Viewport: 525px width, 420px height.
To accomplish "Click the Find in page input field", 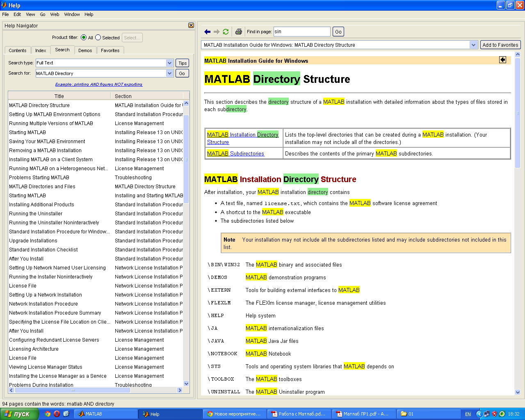I will (301, 32).
